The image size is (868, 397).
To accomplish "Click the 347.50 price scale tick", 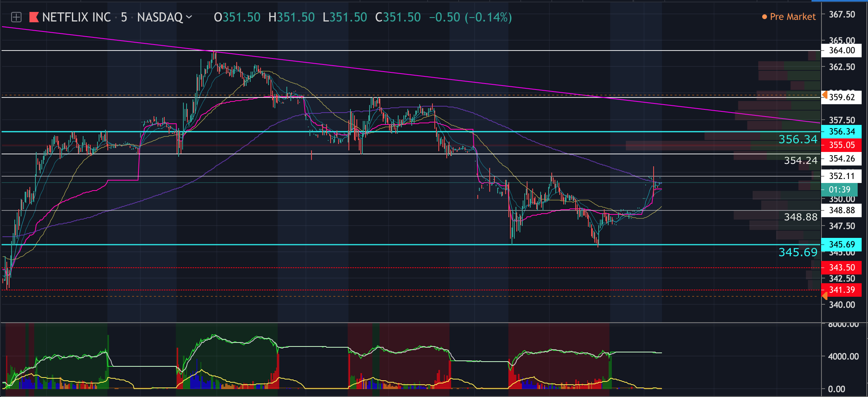I will pos(842,226).
